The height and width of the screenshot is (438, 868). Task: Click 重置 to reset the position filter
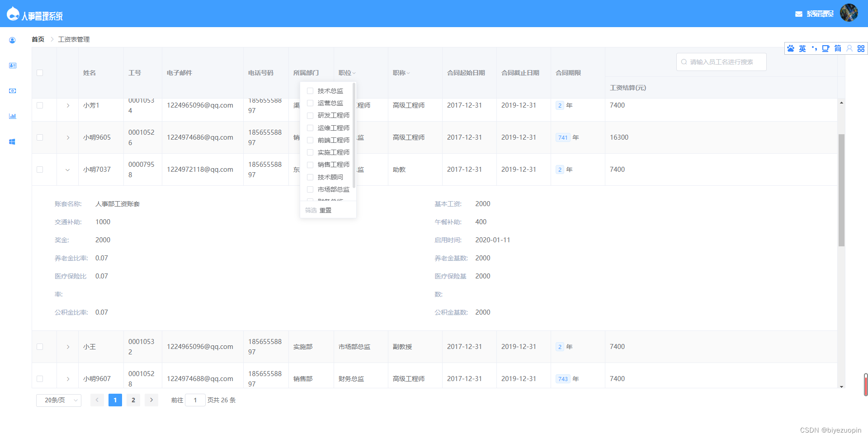click(x=325, y=210)
